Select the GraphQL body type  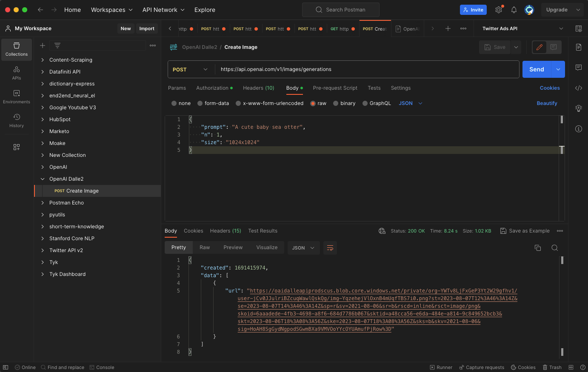pyautogui.click(x=365, y=103)
